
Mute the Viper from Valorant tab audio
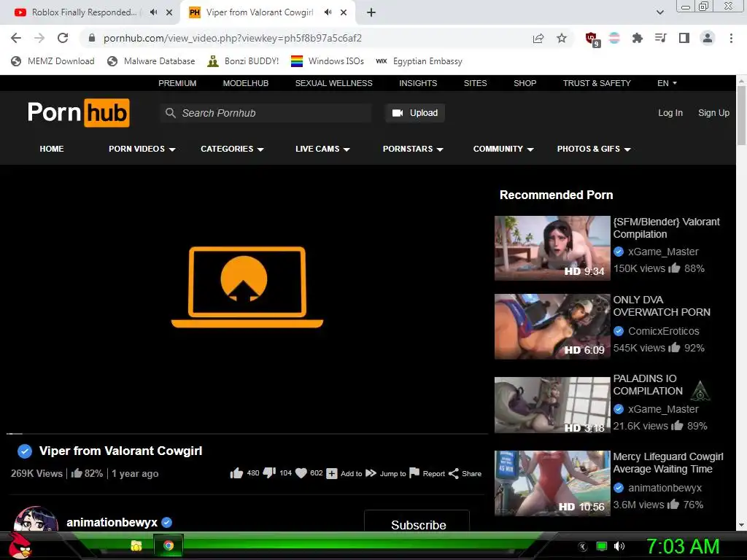coord(328,12)
